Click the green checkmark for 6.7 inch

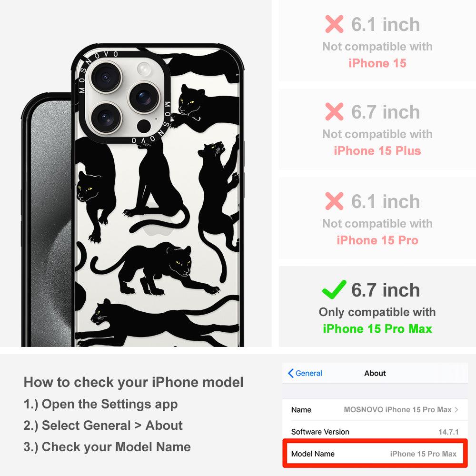click(x=334, y=289)
